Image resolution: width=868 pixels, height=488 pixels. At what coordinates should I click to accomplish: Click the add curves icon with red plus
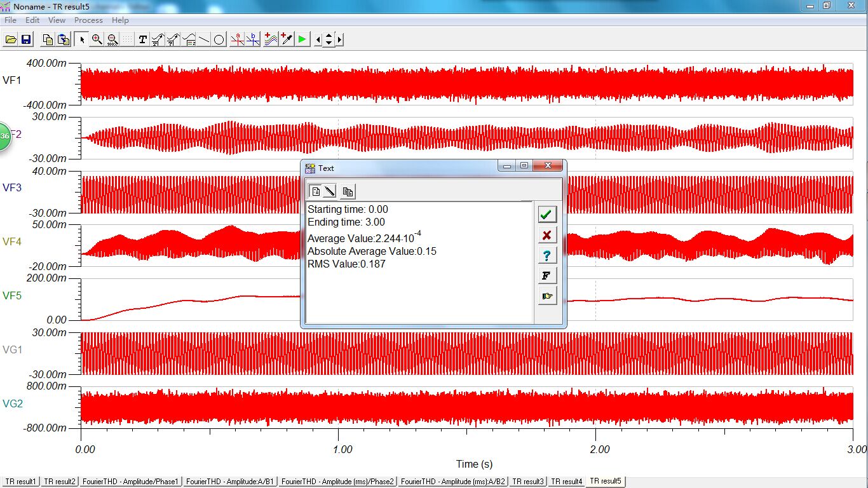click(x=271, y=39)
